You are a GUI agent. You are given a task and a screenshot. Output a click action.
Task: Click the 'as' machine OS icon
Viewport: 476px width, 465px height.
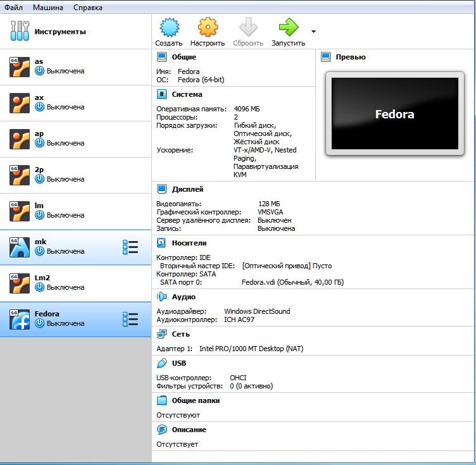pyautogui.click(x=20, y=66)
